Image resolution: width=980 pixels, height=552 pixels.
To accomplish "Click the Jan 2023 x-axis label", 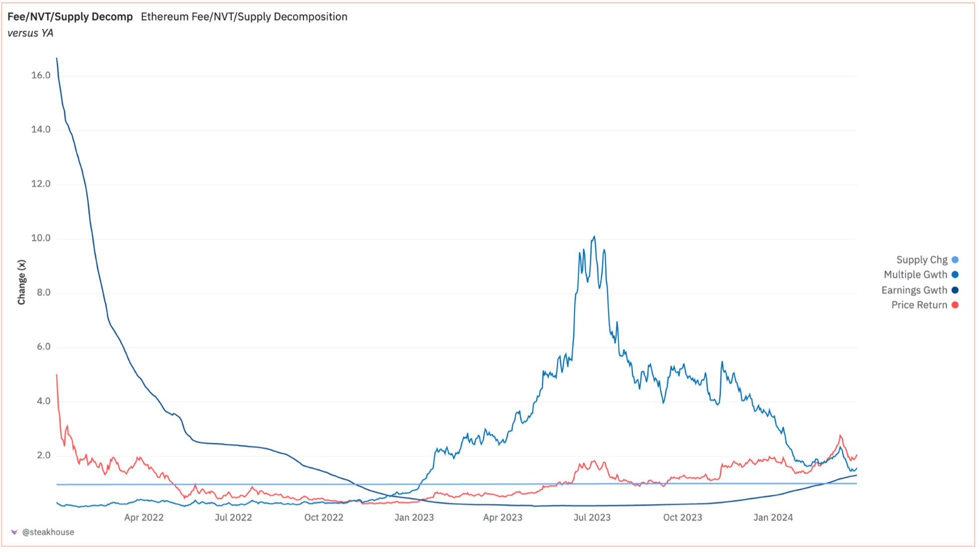I will [414, 518].
